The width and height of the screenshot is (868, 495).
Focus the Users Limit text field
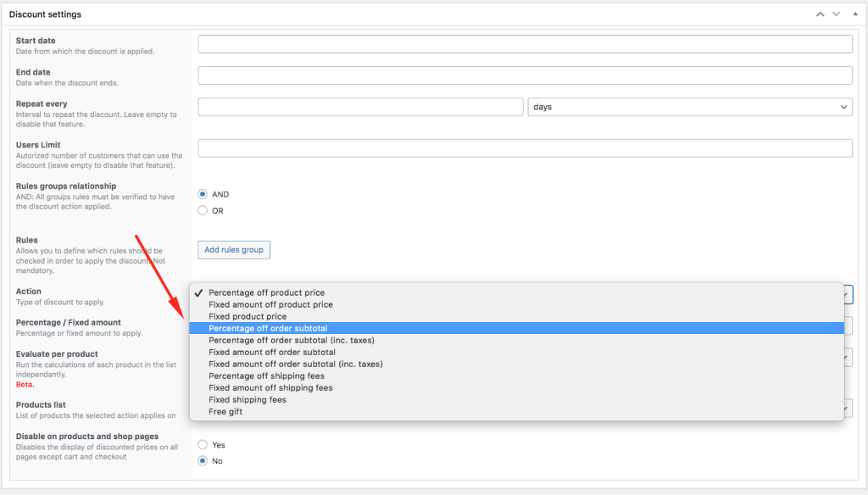tap(525, 148)
